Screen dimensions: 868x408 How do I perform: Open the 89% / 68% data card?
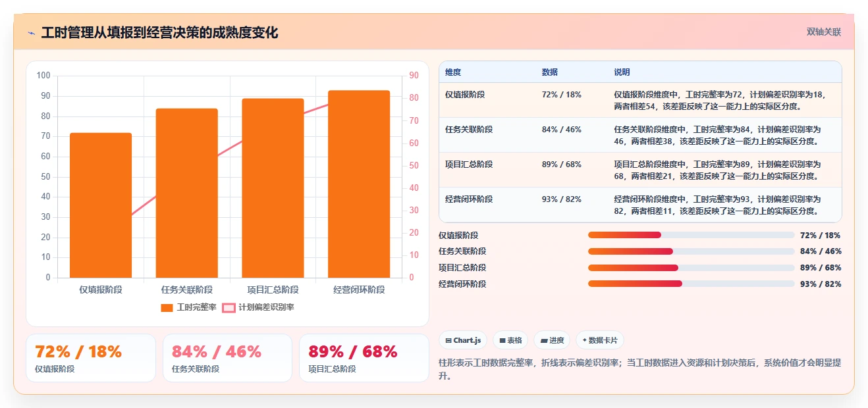(364, 358)
